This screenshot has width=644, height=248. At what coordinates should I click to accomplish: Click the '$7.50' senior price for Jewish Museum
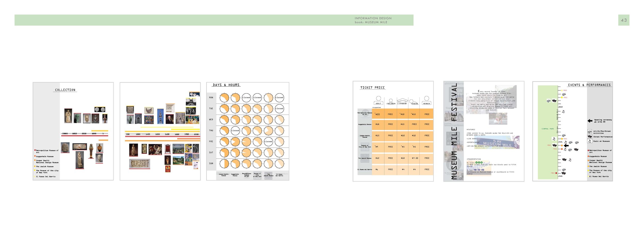point(415,158)
